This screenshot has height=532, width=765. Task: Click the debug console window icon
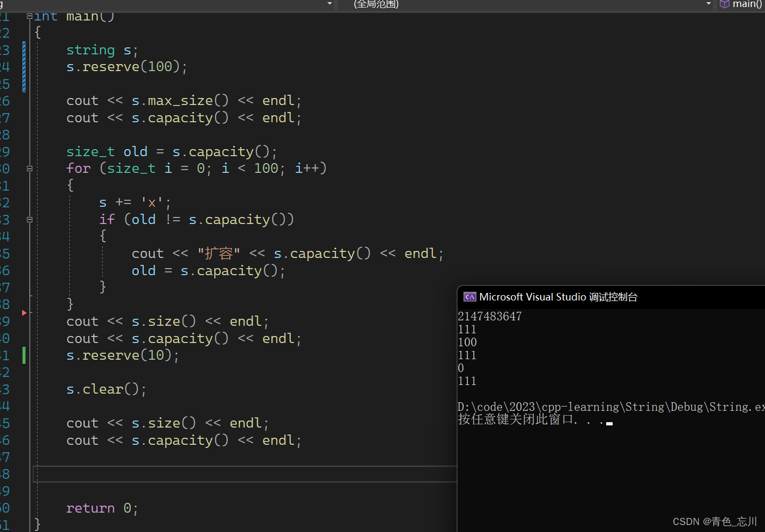pos(469,297)
